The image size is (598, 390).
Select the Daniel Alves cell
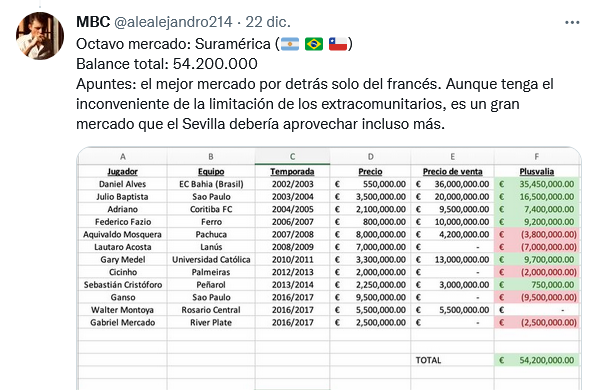122,184
